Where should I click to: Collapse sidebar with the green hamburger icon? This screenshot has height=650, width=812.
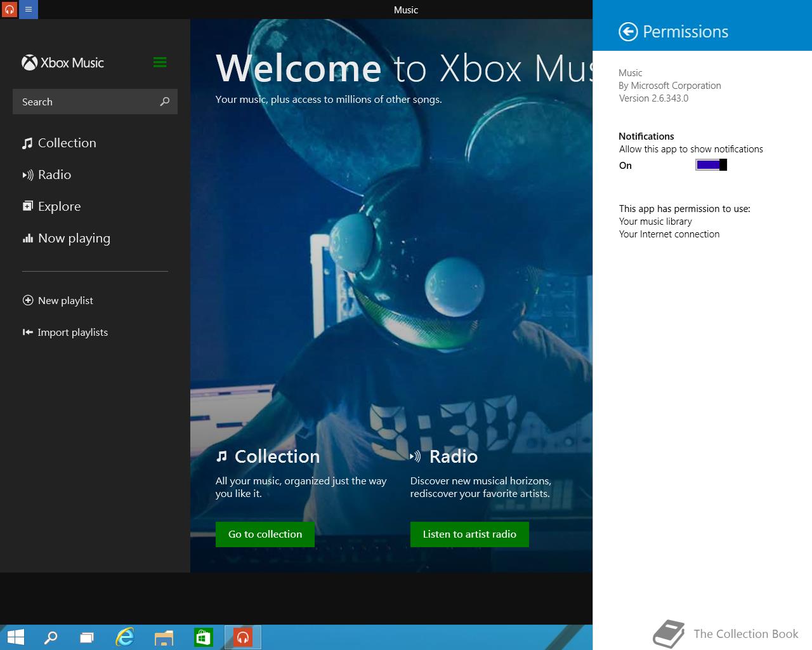(x=160, y=62)
